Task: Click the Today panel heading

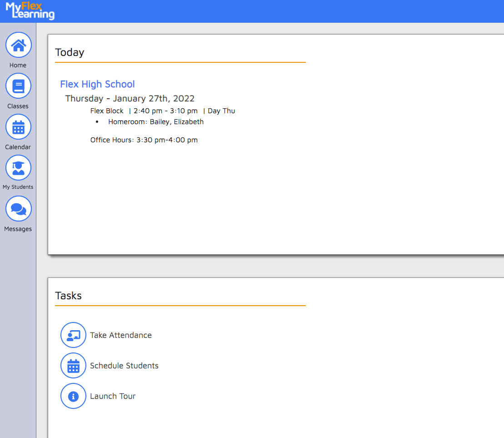Action: tap(69, 52)
